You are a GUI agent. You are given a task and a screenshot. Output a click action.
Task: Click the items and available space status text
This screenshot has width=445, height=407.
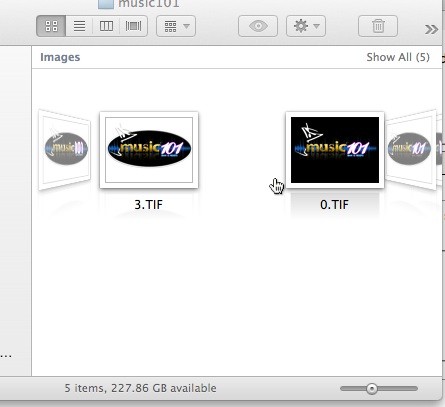pyautogui.click(x=140, y=388)
